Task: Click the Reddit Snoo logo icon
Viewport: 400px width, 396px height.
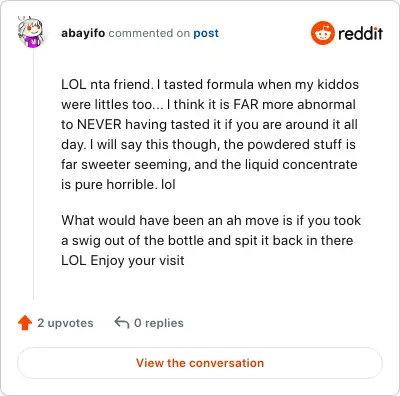Action: (x=322, y=33)
